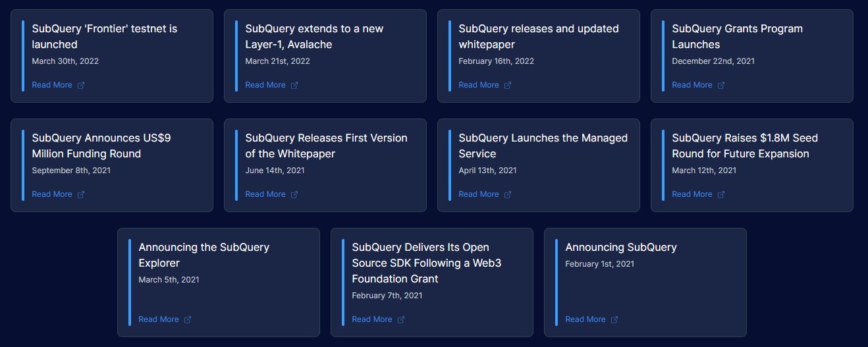Click the date "March 21st, 2022"
Viewport: 868px width, 347px height.
(x=277, y=61)
